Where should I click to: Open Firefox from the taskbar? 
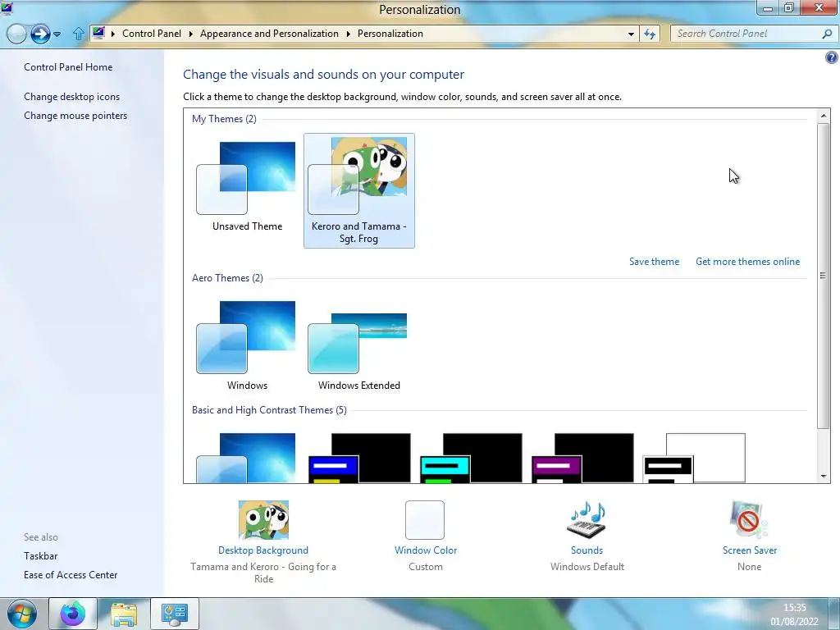point(73,614)
